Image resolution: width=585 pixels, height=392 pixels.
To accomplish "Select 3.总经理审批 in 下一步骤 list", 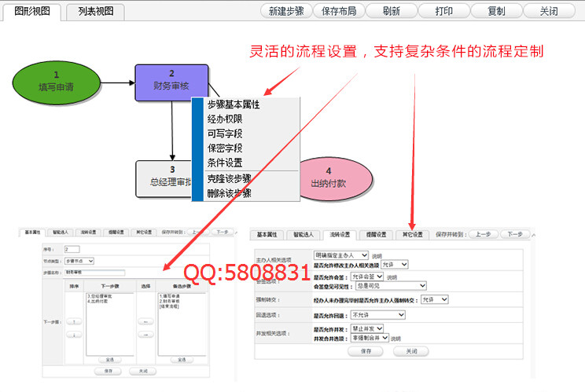I will point(100,296).
